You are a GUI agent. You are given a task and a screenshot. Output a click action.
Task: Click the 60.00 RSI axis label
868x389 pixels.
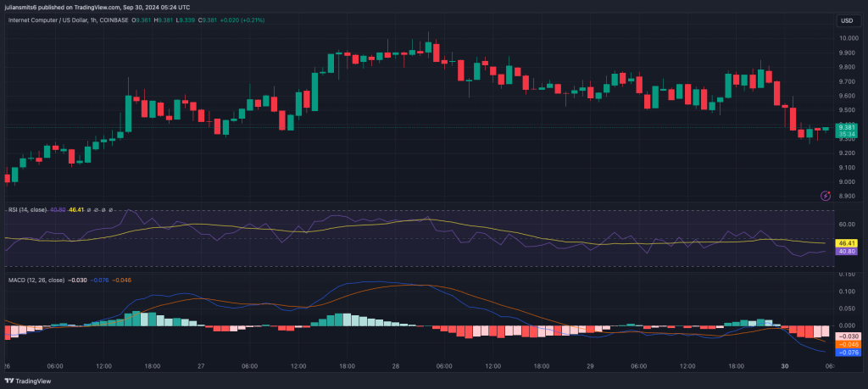(x=848, y=225)
